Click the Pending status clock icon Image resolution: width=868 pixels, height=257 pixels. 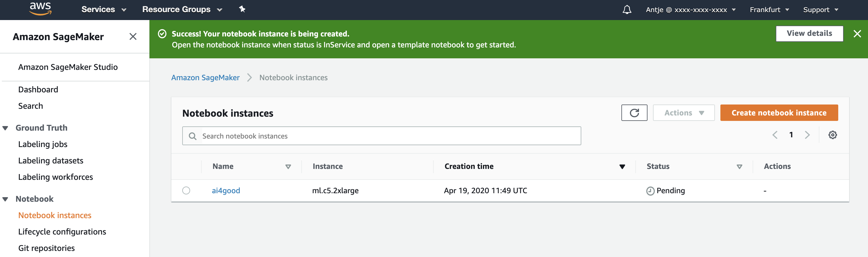[650, 191]
